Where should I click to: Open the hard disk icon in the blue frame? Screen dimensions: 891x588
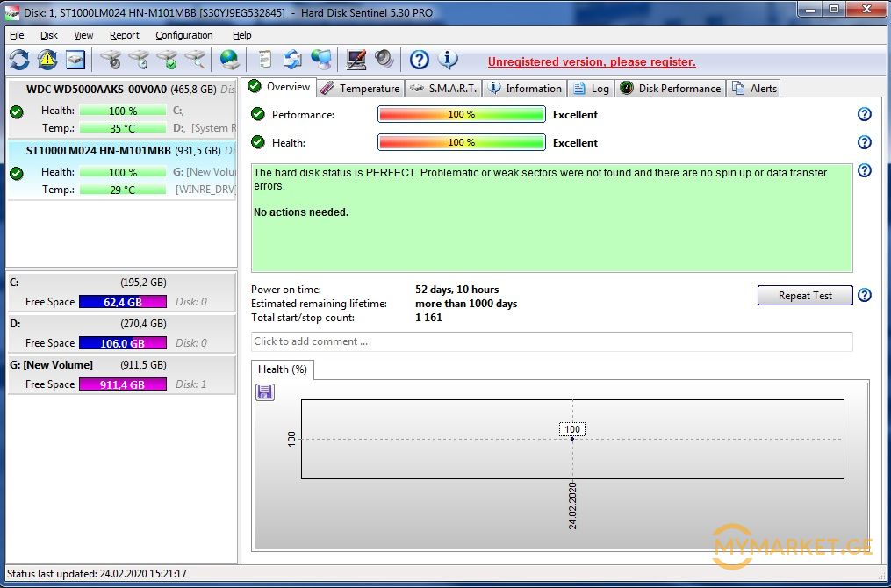click(75, 59)
